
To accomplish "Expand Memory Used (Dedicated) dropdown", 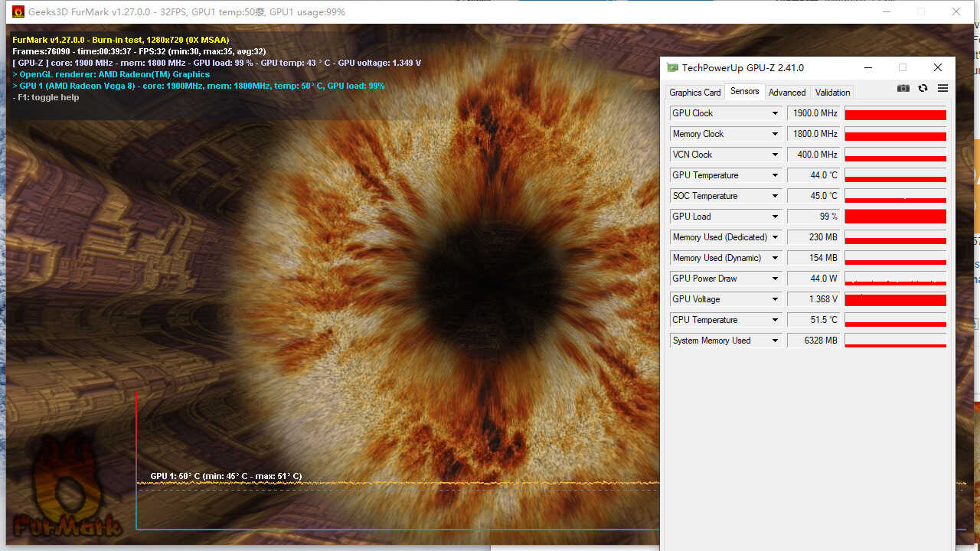I will point(775,237).
